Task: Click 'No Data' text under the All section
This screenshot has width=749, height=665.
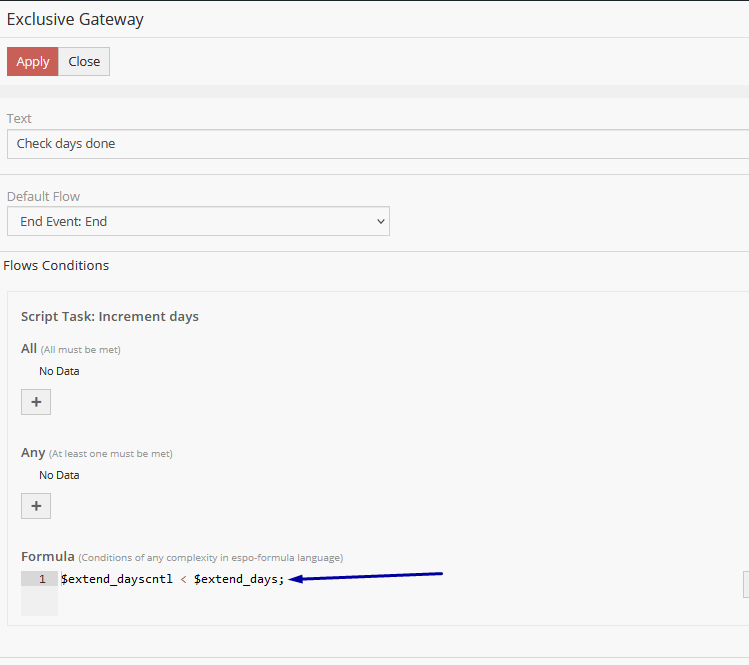Action: coord(59,372)
